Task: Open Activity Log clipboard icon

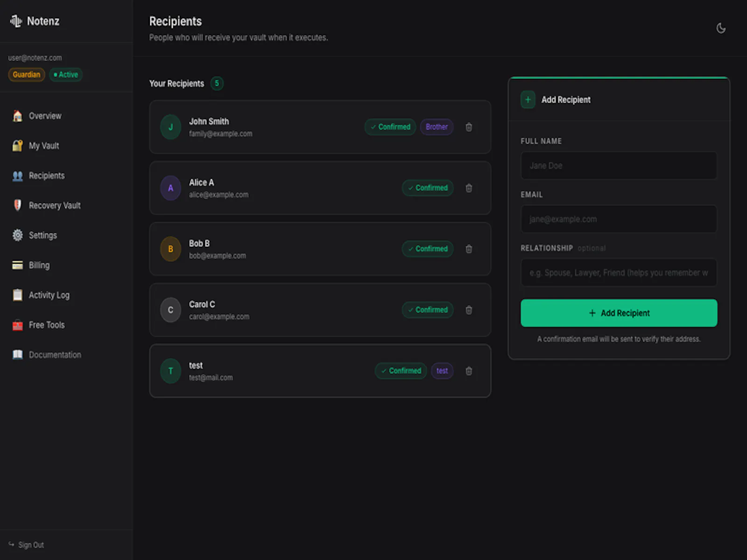Action: [x=18, y=295]
